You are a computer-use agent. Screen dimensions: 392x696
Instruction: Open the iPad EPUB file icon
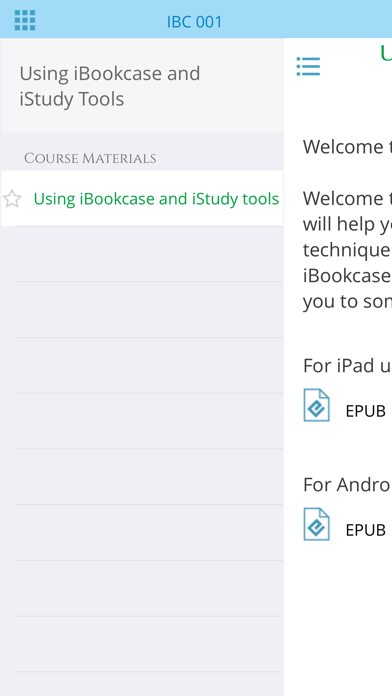(x=317, y=405)
